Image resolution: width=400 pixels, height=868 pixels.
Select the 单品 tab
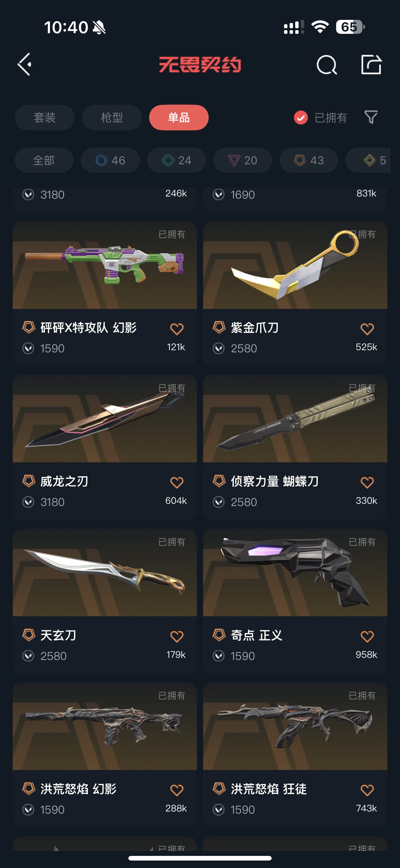click(179, 118)
